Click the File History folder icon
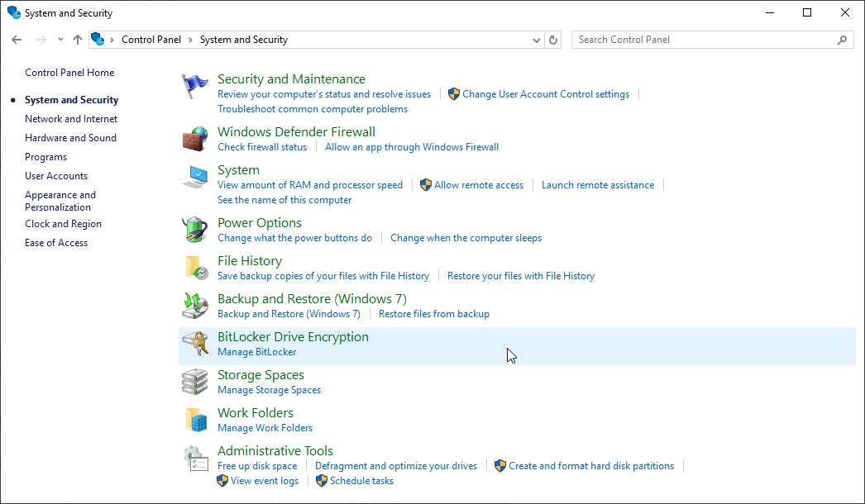The image size is (865, 504). [x=195, y=267]
